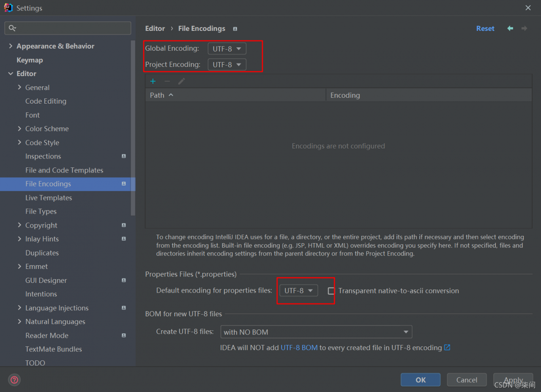541x392 pixels.
Task: Click the back navigation arrow
Action: (x=510, y=28)
